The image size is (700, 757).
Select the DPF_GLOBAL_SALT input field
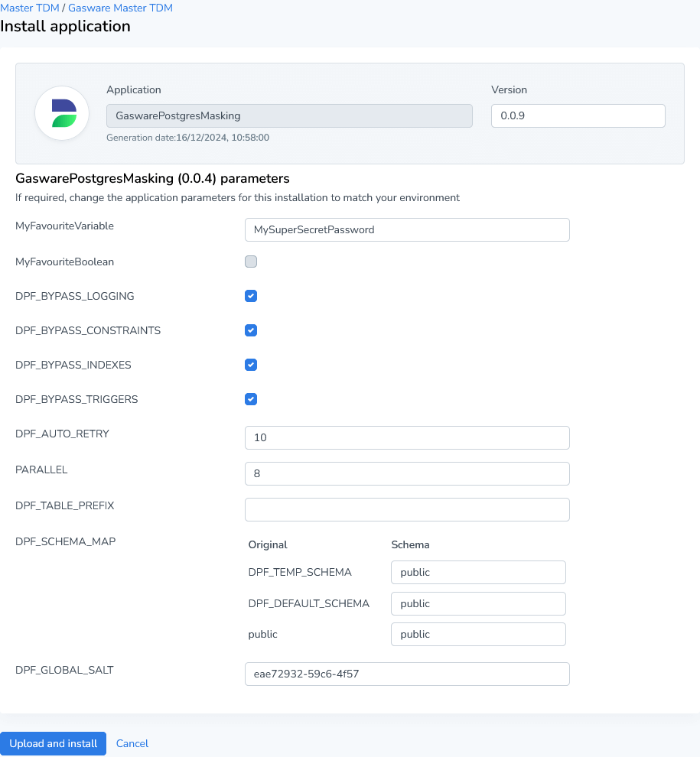coord(406,674)
